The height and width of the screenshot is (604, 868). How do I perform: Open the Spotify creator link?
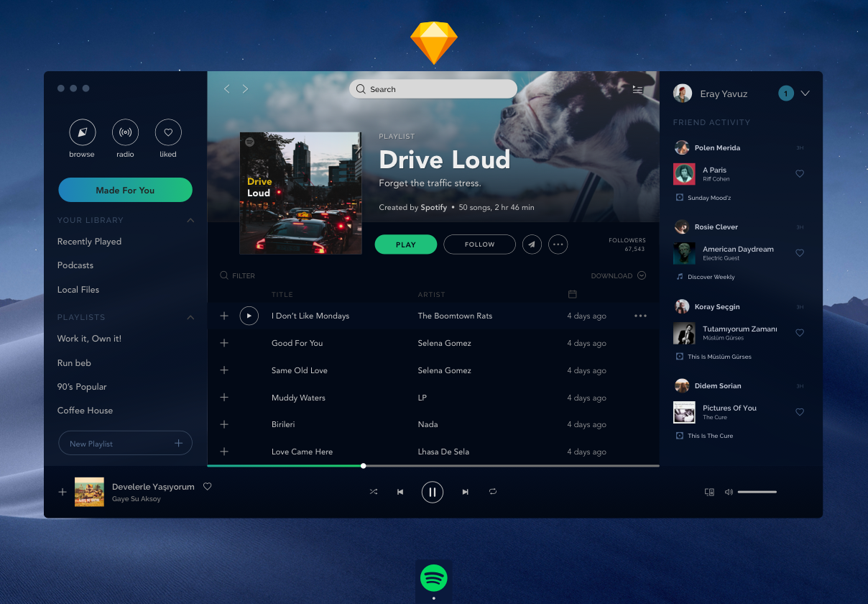(x=434, y=207)
